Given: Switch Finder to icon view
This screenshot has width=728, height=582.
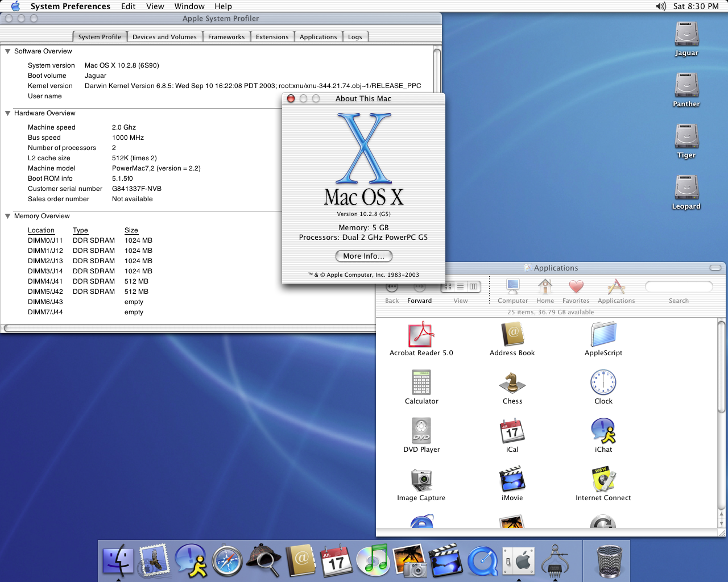Looking at the screenshot, I should [x=448, y=286].
